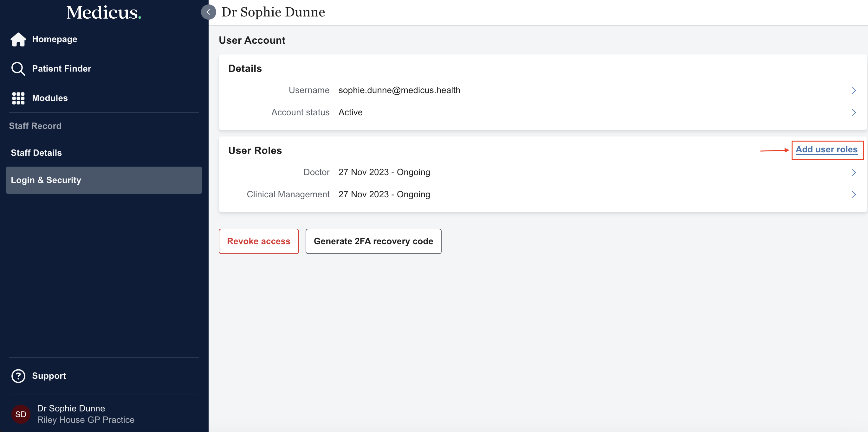
Task: Click the Modules grid icon
Action: point(18,98)
